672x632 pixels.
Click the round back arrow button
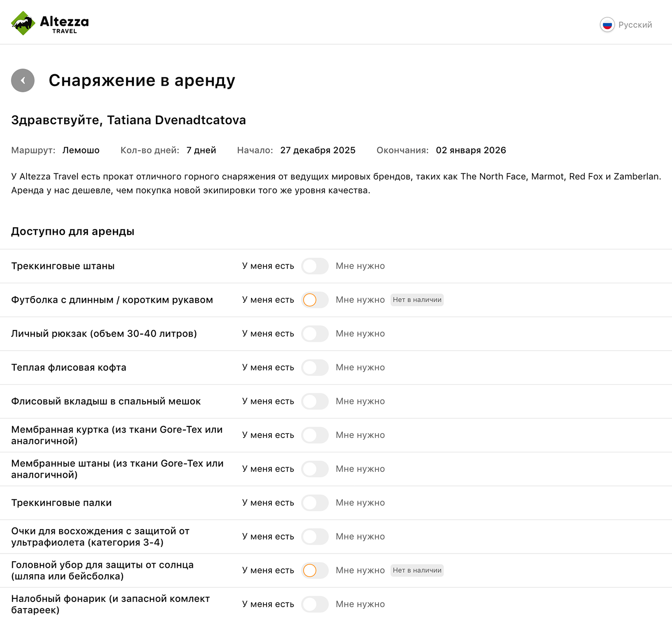23,80
